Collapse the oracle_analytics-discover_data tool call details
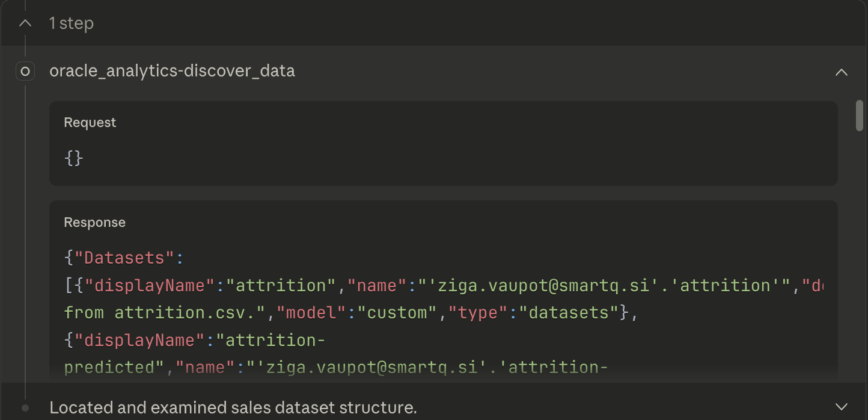 coord(841,72)
